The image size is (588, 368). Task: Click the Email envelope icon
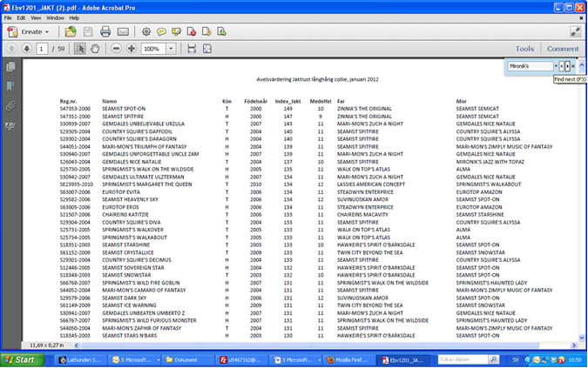click(123, 32)
